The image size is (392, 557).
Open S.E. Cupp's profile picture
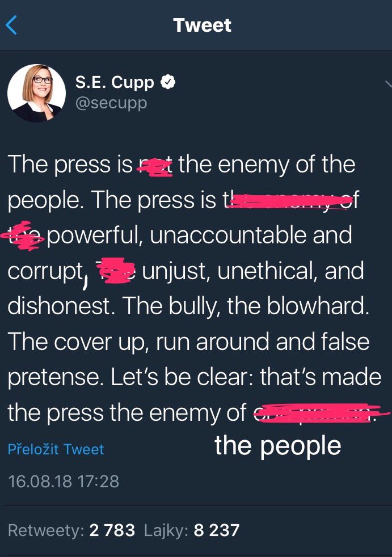pos(36,93)
